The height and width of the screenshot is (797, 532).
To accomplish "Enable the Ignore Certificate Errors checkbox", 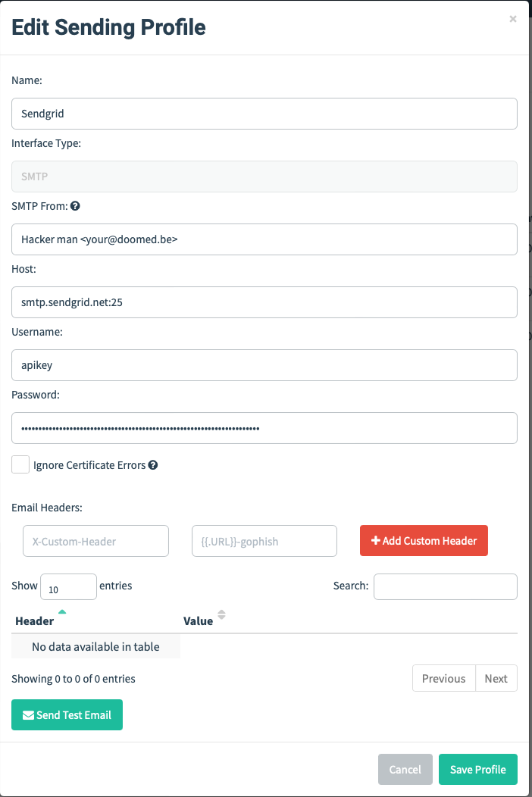I will pos(20,464).
